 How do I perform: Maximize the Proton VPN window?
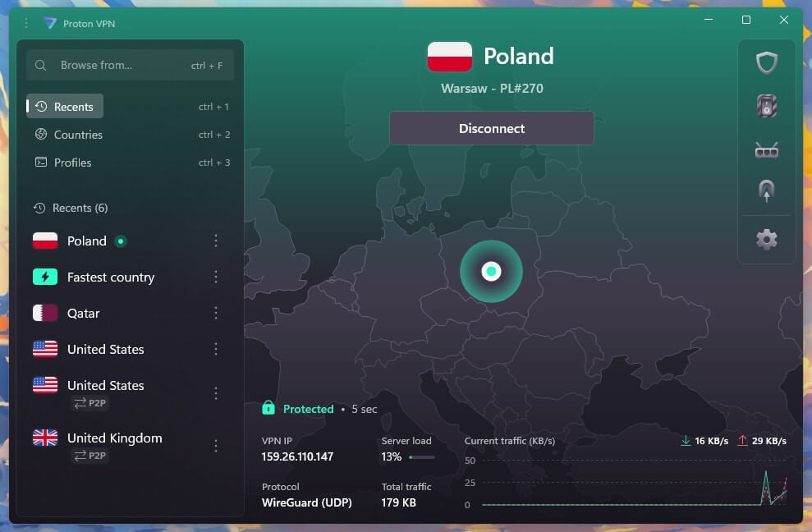coord(746,20)
